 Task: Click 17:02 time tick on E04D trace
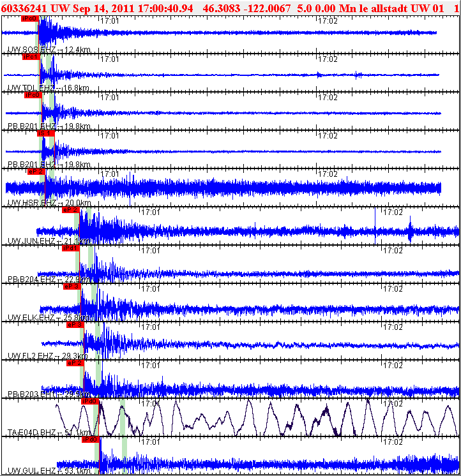pyautogui.click(x=393, y=403)
